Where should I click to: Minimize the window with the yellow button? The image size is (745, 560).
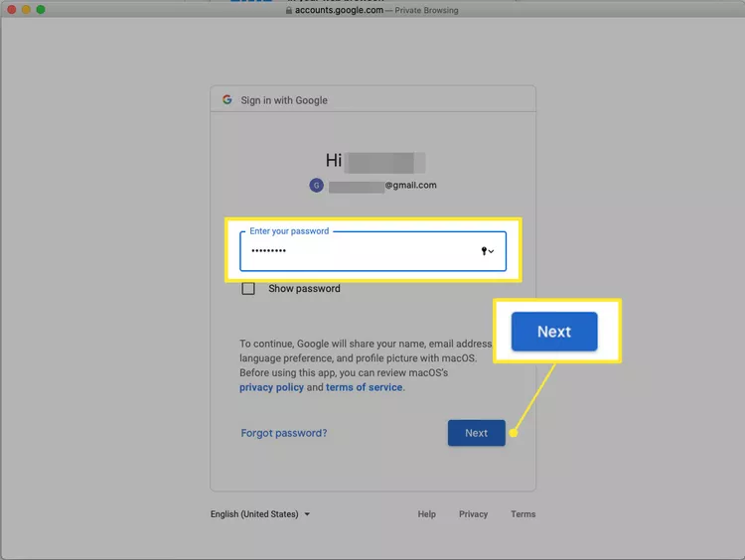tap(26, 10)
